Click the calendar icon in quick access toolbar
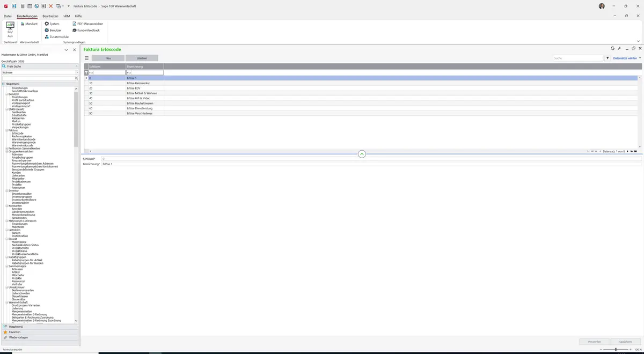The height and width of the screenshot is (354, 644). point(30,6)
